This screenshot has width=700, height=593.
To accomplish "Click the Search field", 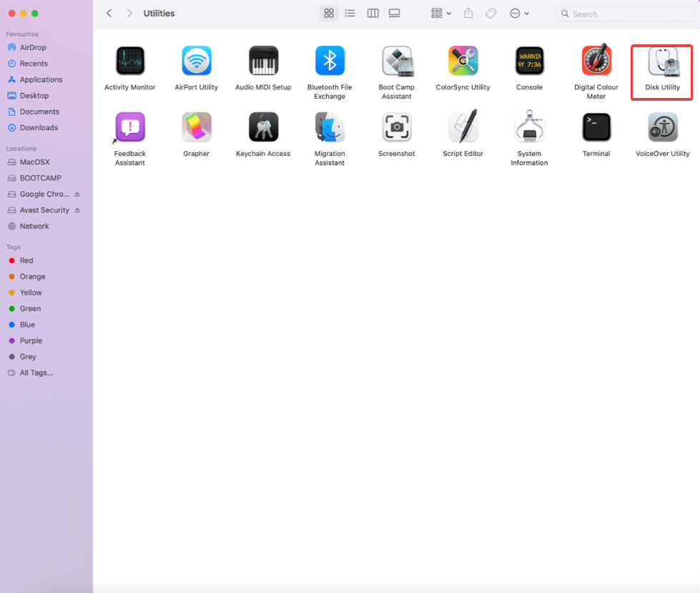I will click(624, 14).
